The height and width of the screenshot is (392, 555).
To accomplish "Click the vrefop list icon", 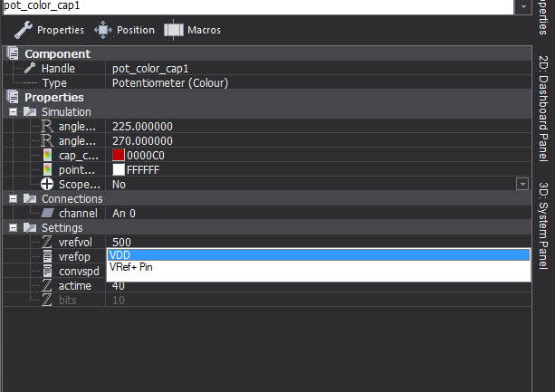I will tap(47, 257).
